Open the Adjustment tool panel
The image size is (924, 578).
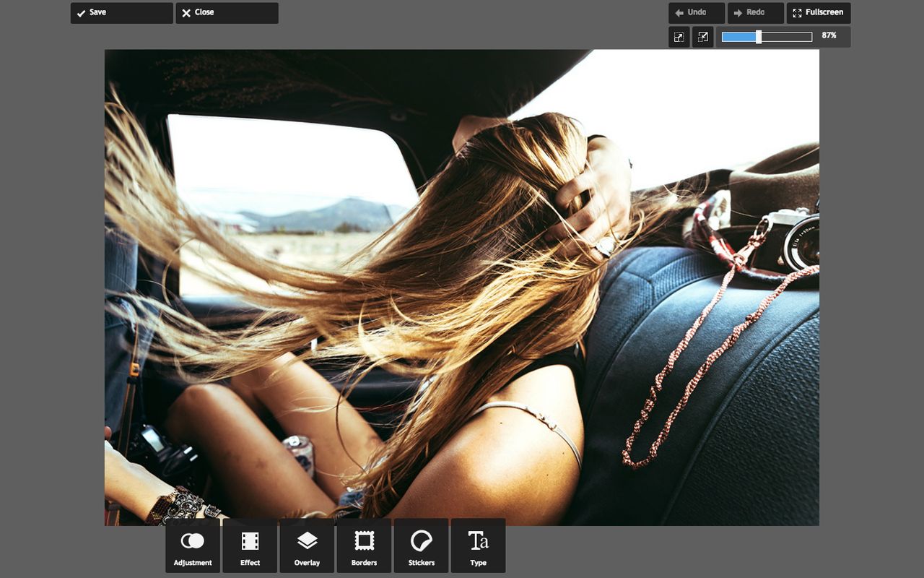tap(193, 545)
